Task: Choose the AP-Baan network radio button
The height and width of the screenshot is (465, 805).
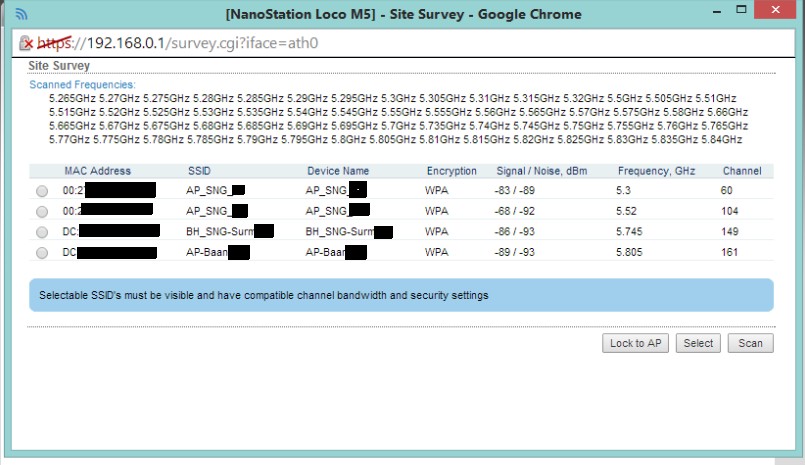Action: pyautogui.click(x=42, y=253)
